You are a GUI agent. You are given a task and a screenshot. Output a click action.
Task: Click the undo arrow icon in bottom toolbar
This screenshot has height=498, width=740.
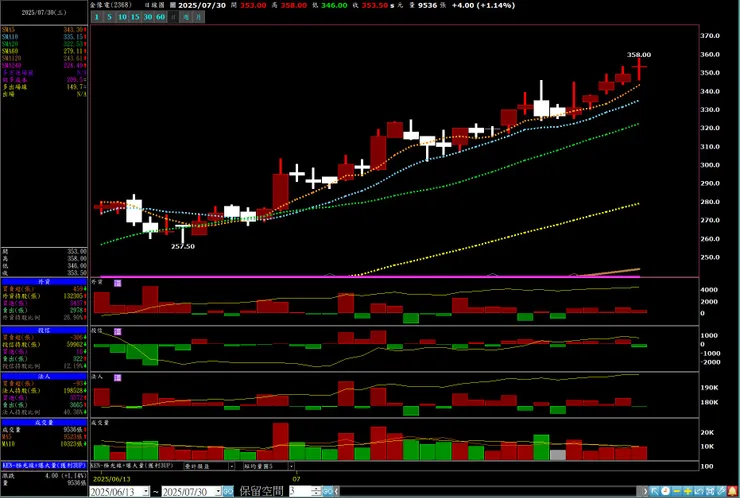point(699,491)
